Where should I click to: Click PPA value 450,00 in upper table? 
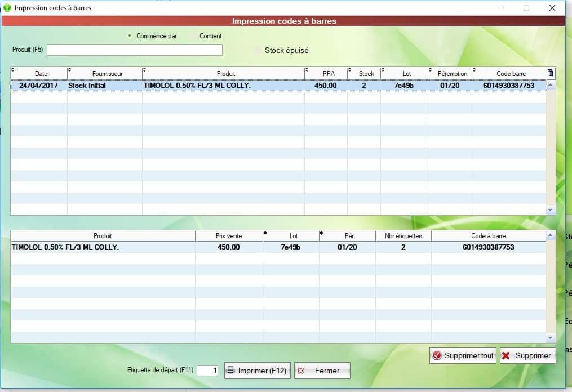(x=325, y=86)
